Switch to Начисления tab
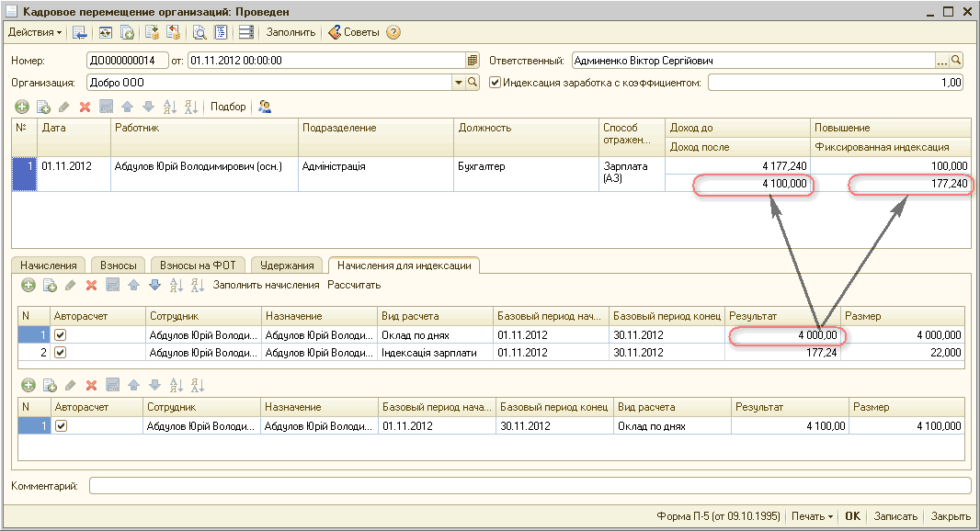The width and height of the screenshot is (980, 531). point(48,265)
